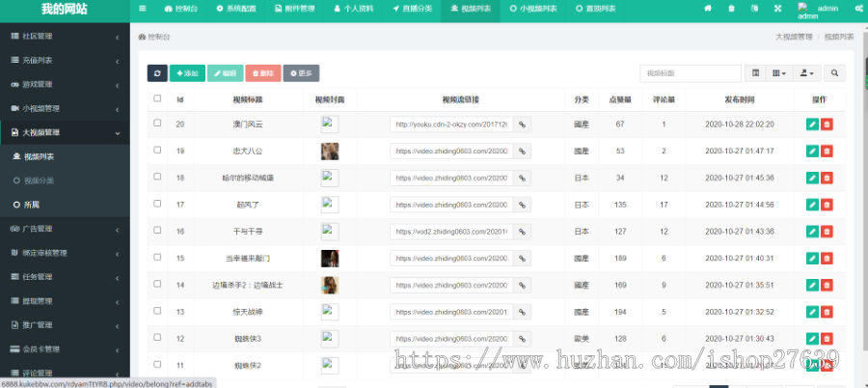Switch to 控制台 tab
The height and width of the screenshot is (388, 868).
(x=181, y=9)
